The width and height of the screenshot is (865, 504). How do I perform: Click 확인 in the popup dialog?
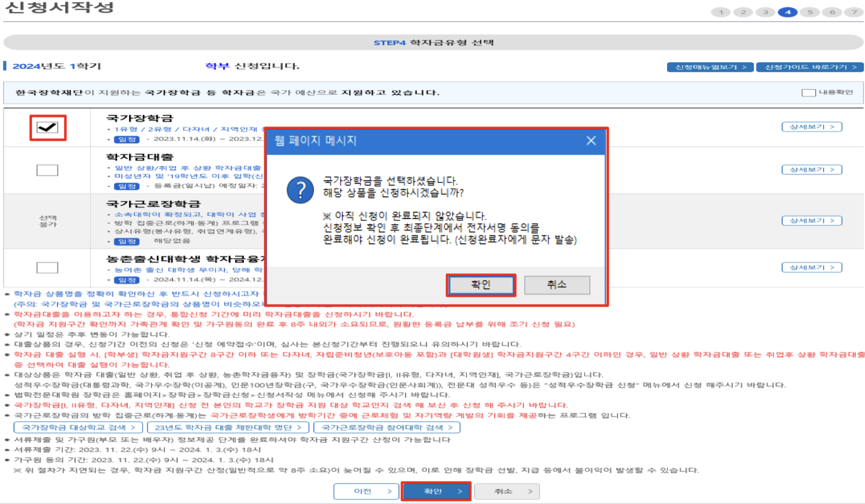[x=481, y=285]
